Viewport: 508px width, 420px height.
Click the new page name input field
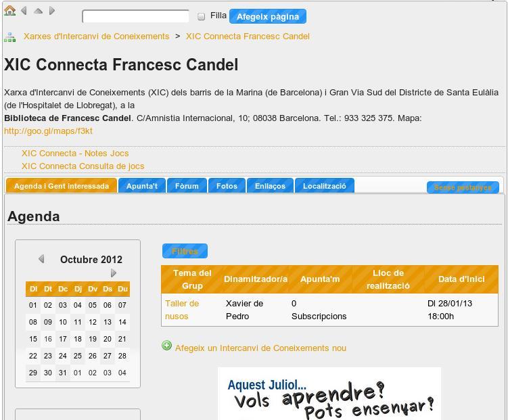(x=135, y=16)
